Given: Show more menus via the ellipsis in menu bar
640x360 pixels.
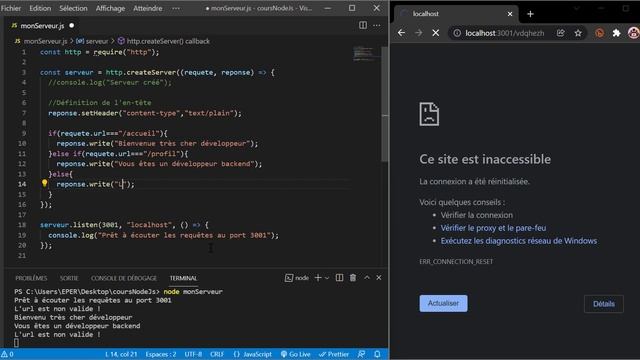Looking at the screenshot, I should [x=176, y=8].
